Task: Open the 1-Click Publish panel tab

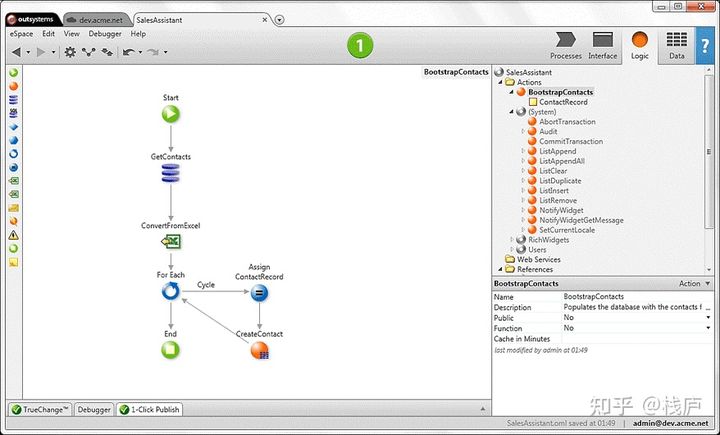Action: point(150,409)
